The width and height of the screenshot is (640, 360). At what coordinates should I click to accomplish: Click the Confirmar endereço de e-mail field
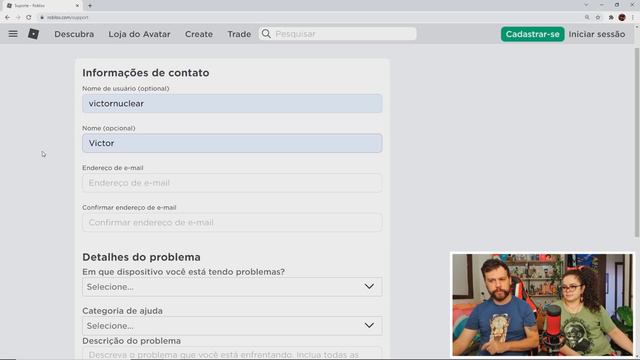click(x=232, y=222)
